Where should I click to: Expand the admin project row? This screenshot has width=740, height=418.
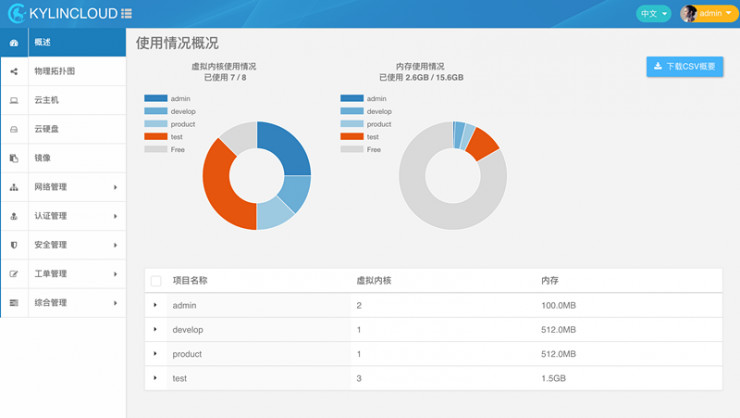tap(156, 305)
